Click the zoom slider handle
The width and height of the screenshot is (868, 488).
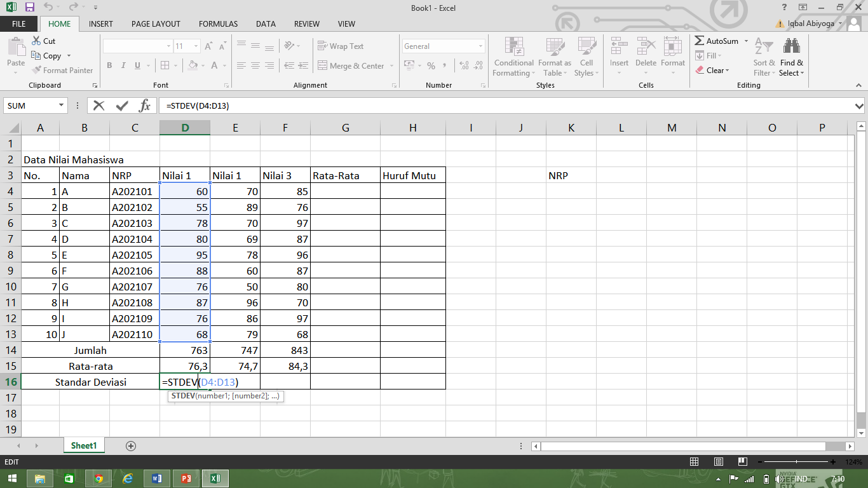[796, 462]
